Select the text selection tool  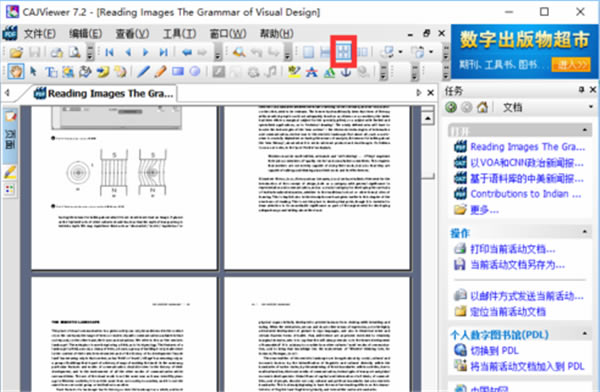point(51,72)
